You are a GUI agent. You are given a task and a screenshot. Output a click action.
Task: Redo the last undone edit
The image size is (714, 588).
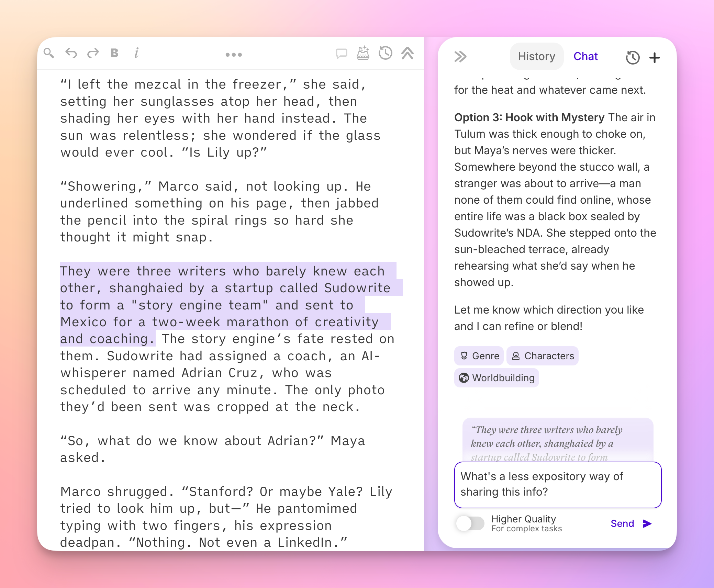click(x=93, y=53)
